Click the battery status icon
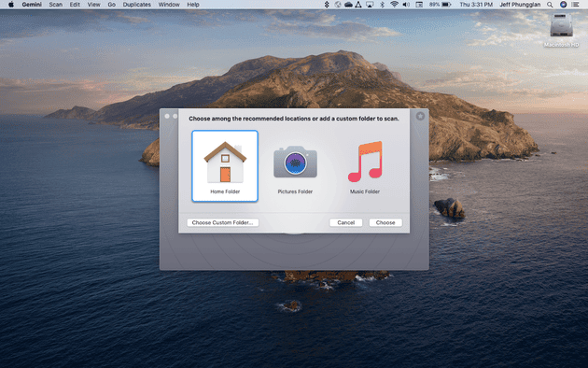588x368 pixels. [446, 5]
